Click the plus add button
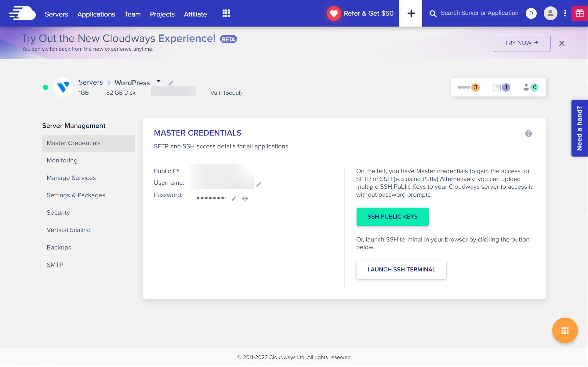The image size is (588, 367). pos(411,13)
